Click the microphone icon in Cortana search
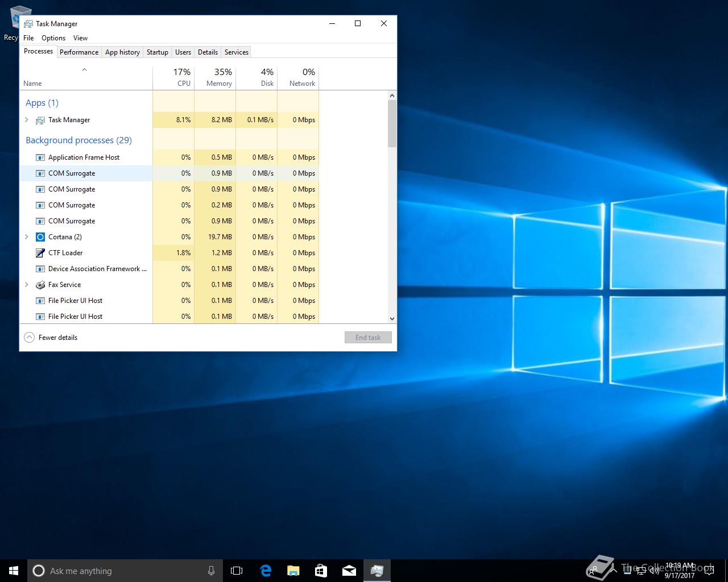This screenshot has height=582, width=728. (211, 571)
